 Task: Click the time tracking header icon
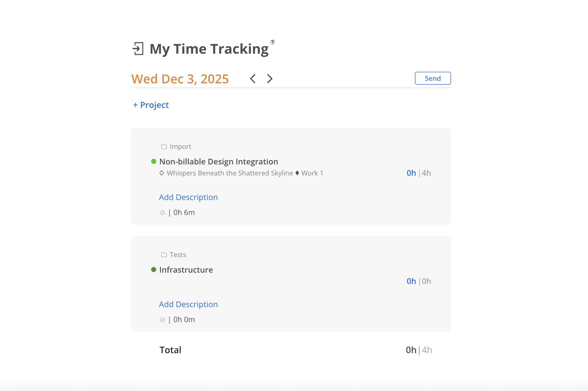coord(138,49)
